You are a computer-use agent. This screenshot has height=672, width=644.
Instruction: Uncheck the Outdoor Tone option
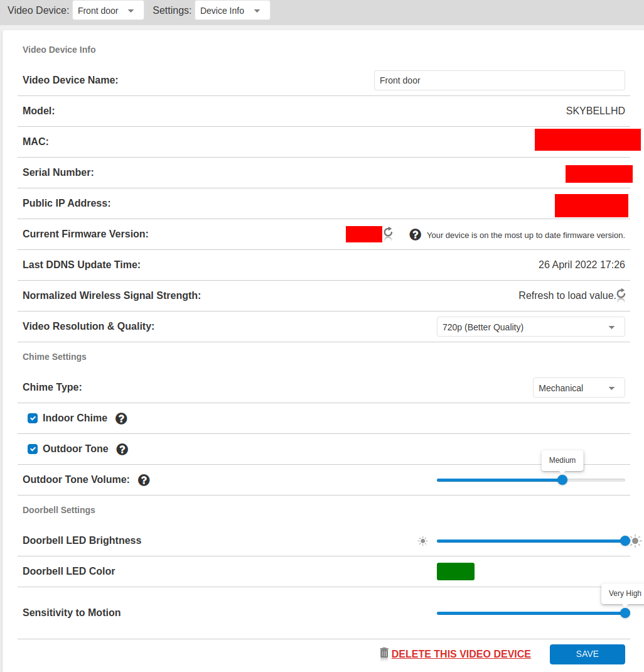[x=32, y=448]
